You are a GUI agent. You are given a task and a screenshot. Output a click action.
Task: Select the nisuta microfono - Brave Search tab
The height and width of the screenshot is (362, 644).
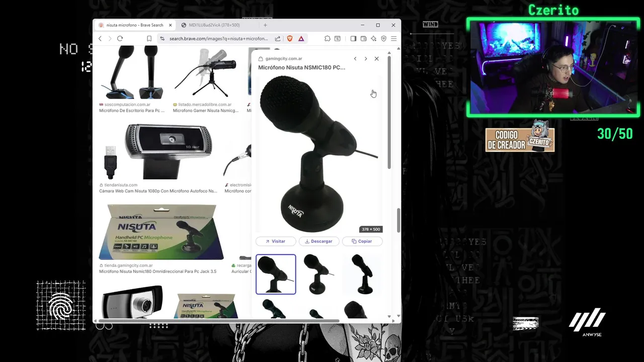point(135,25)
